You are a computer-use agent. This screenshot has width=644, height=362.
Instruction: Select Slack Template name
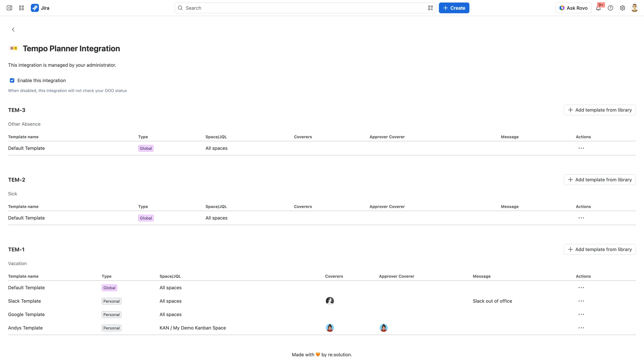pos(24,301)
